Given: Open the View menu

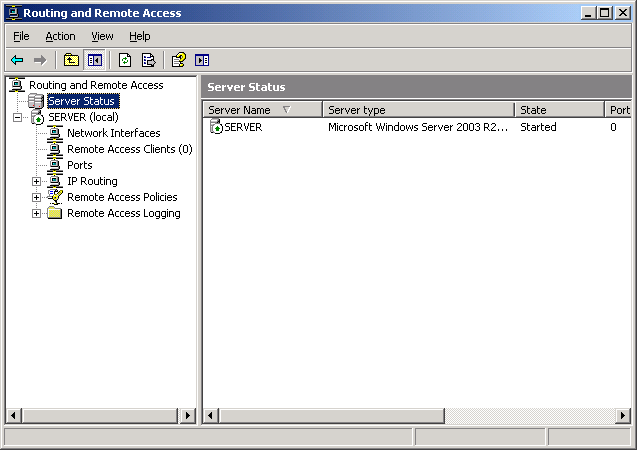Looking at the screenshot, I should tap(102, 36).
